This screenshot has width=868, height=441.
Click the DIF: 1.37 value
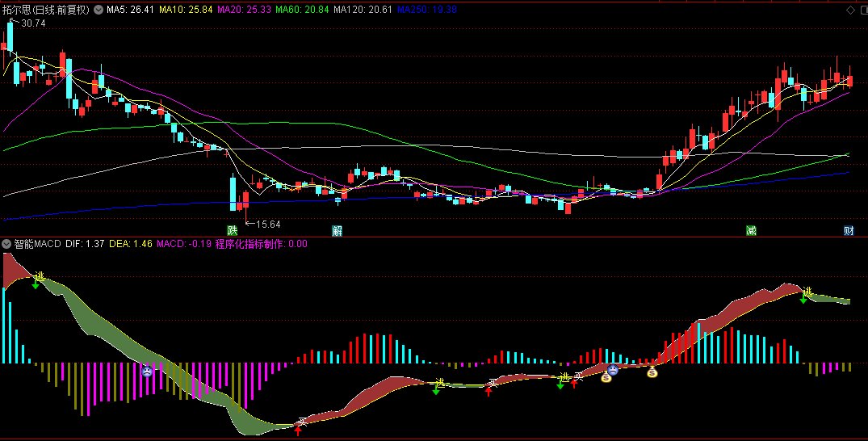click(85, 244)
